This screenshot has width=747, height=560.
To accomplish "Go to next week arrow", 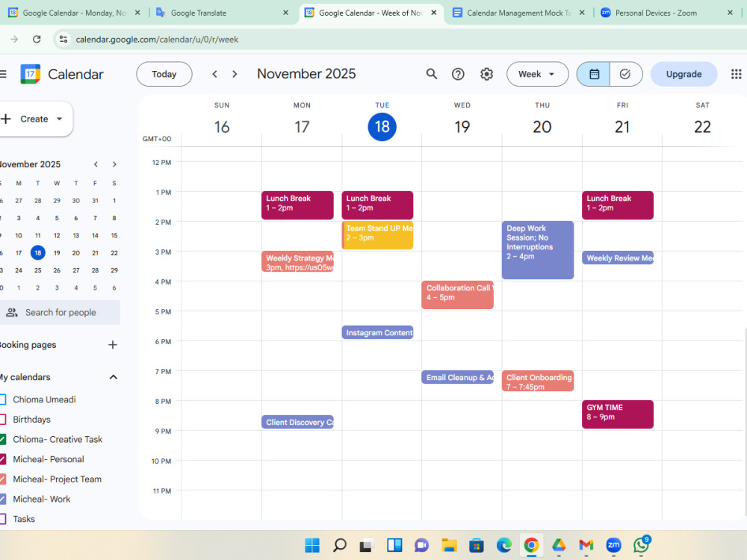I will [x=235, y=74].
